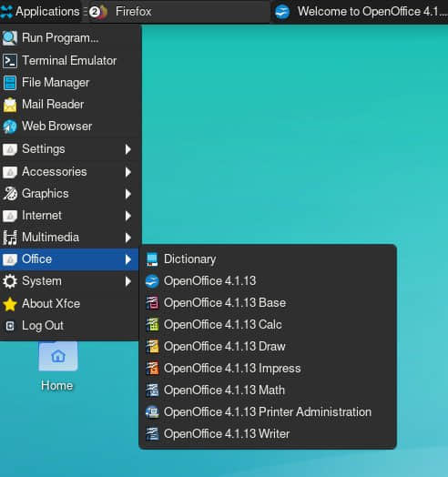Click the Home desktop label text

[57, 386]
